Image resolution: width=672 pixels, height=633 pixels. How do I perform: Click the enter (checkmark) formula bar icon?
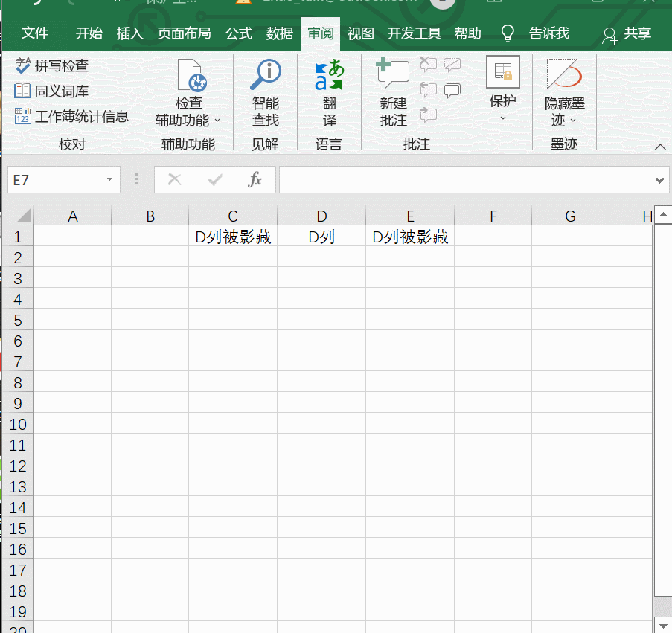pos(215,179)
